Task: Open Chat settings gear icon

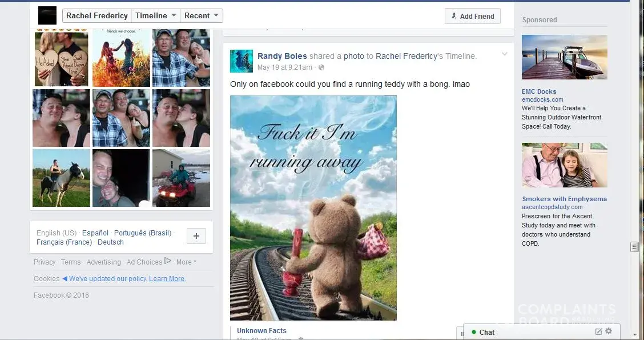Action: [609, 331]
